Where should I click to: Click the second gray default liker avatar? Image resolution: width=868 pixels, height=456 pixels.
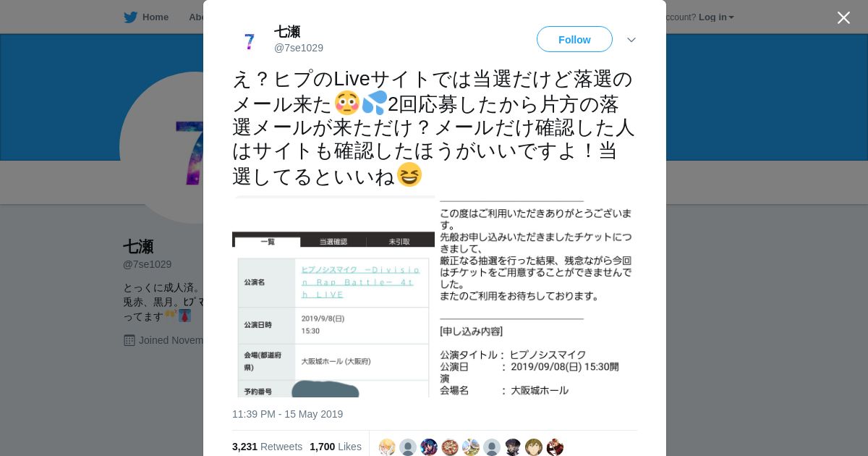tap(408, 447)
